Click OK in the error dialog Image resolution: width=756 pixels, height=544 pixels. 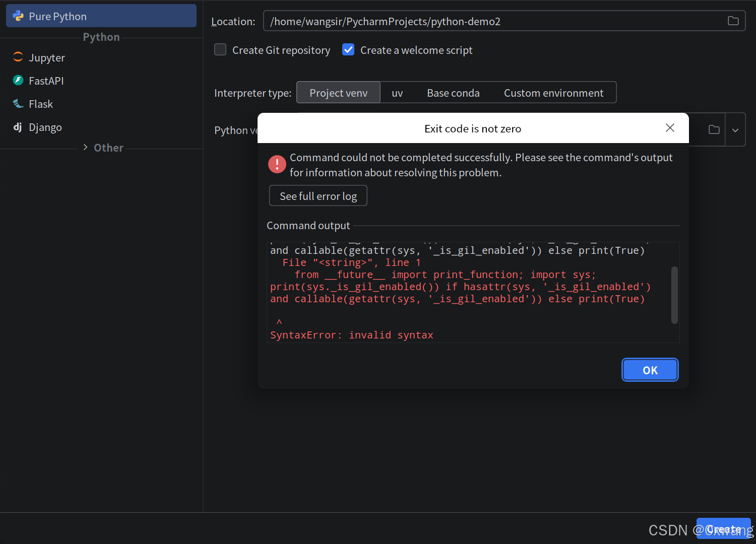[650, 370]
